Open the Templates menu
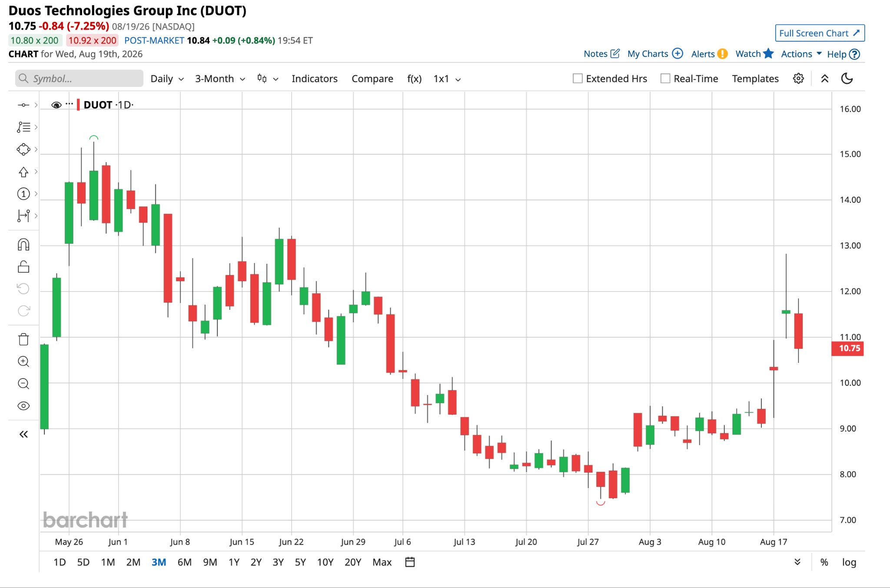Image resolution: width=890 pixels, height=588 pixels. (755, 79)
